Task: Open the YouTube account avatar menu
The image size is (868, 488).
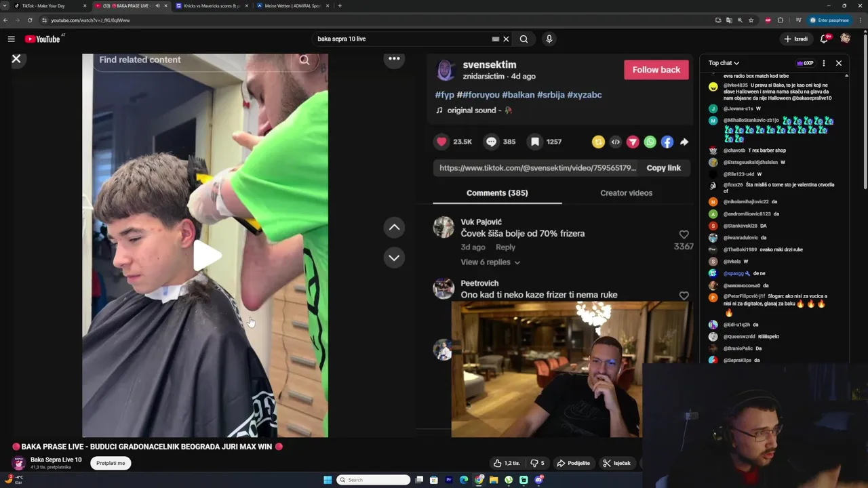Action: click(x=845, y=39)
